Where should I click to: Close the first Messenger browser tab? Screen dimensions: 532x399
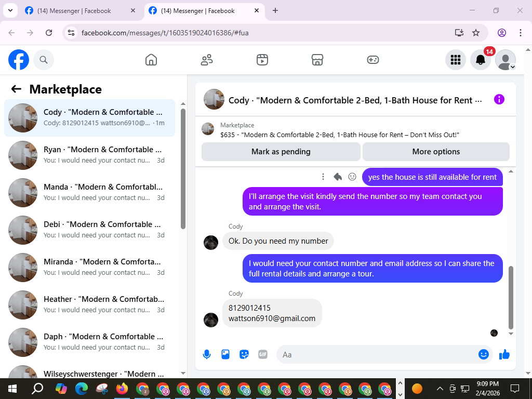(x=133, y=10)
